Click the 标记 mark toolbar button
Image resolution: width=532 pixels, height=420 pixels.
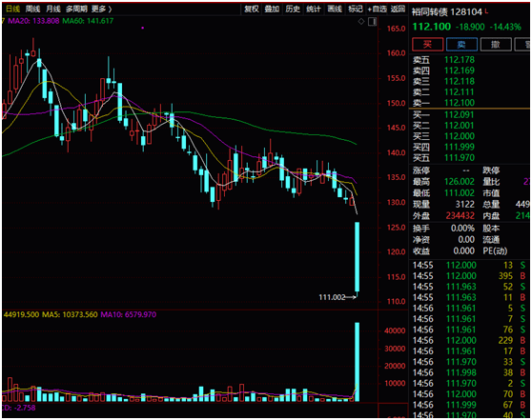356,10
